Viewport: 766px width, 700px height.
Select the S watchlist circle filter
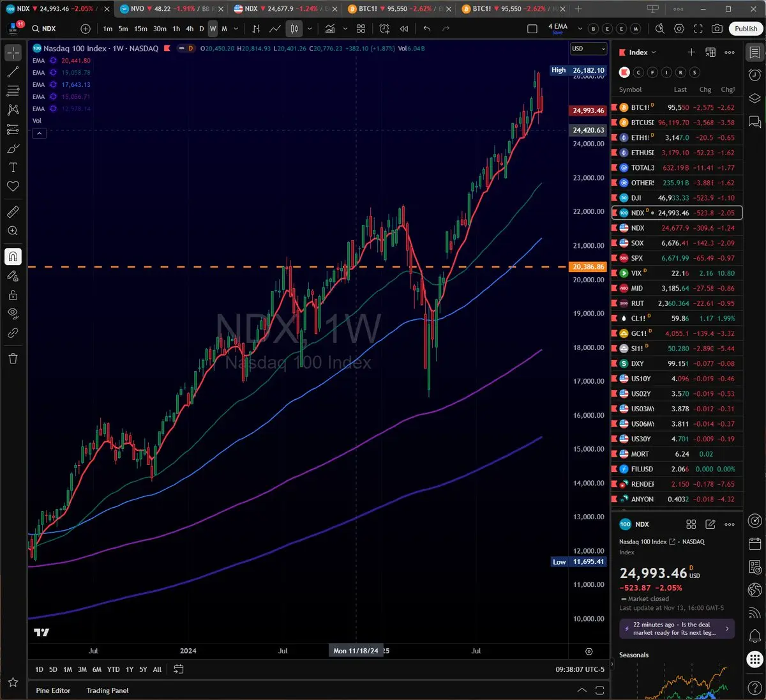(x=695, y=72)
